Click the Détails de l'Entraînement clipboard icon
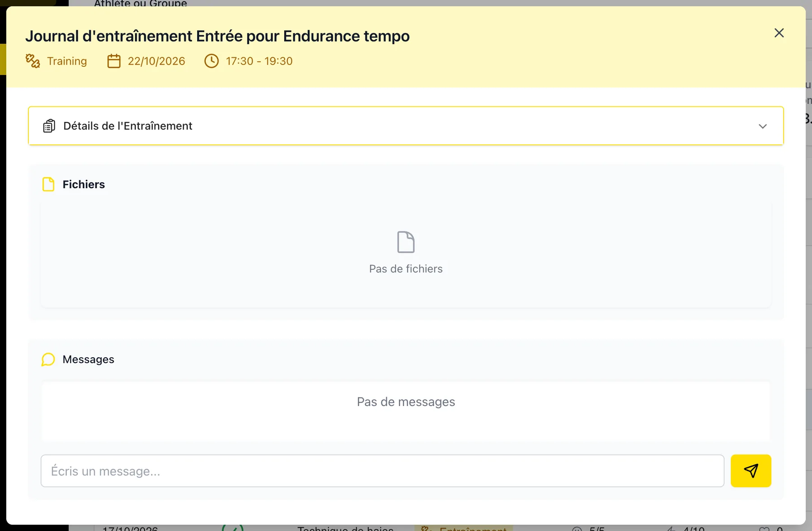812x531 pixels. pos(49,126)
